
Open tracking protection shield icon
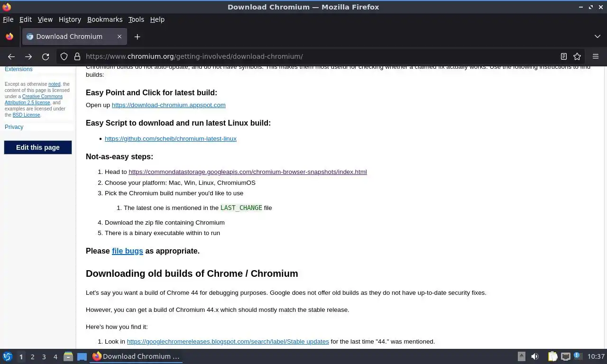coord(64,56)
